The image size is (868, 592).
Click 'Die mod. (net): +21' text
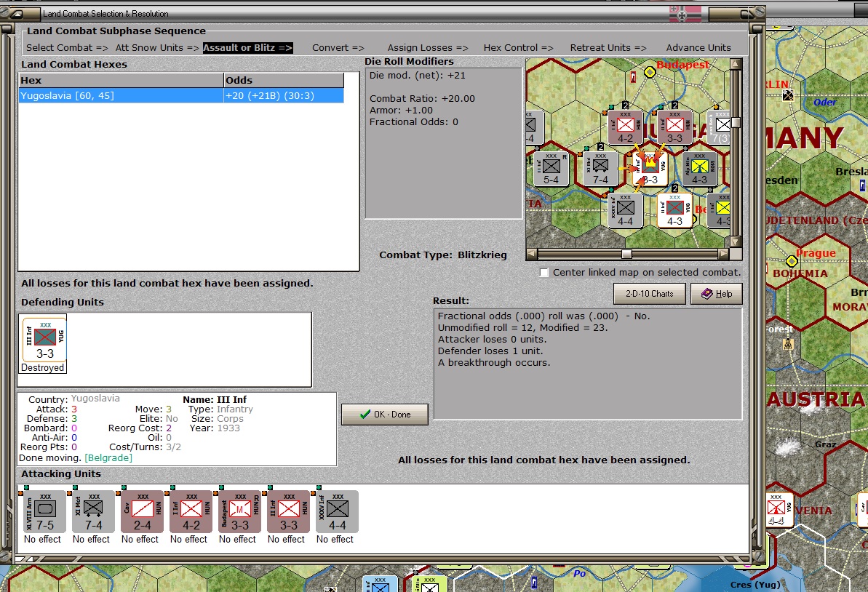[x=418, y=75]
